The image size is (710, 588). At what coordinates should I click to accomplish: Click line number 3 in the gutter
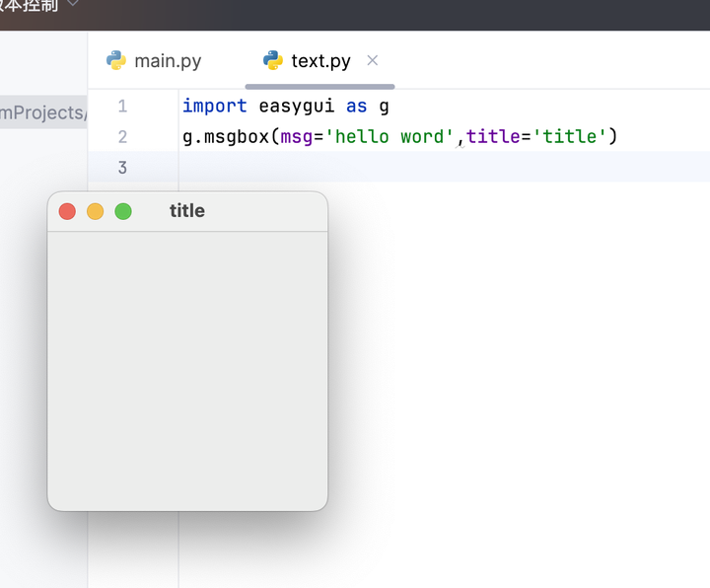122,167
